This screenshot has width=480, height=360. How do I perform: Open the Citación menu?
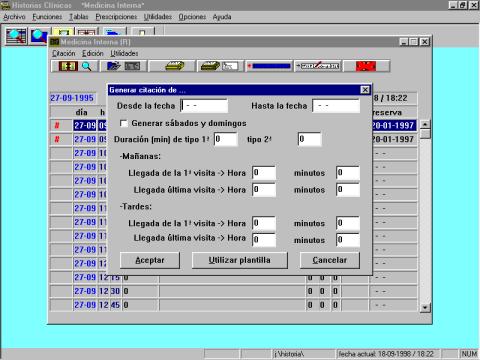tap(64, 53)
